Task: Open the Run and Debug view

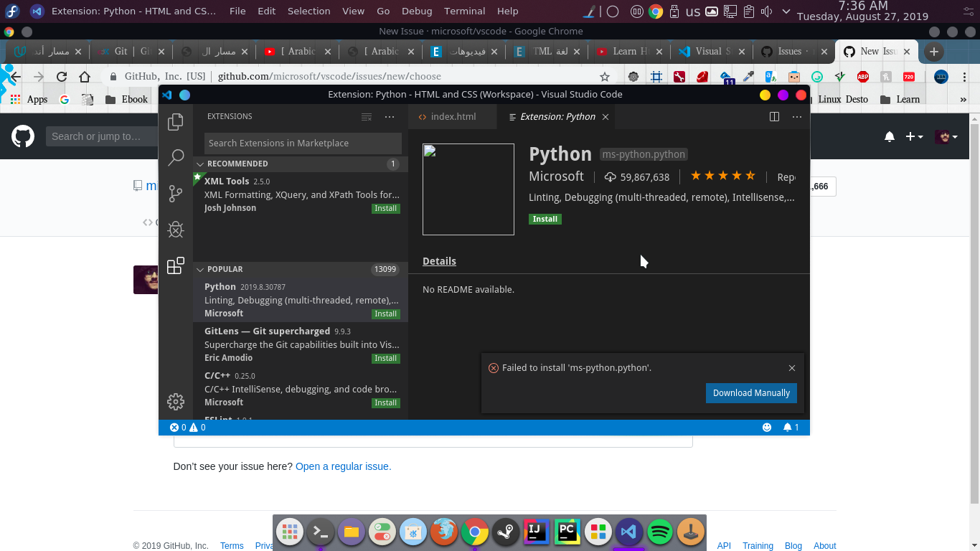Action: [176, 230]
